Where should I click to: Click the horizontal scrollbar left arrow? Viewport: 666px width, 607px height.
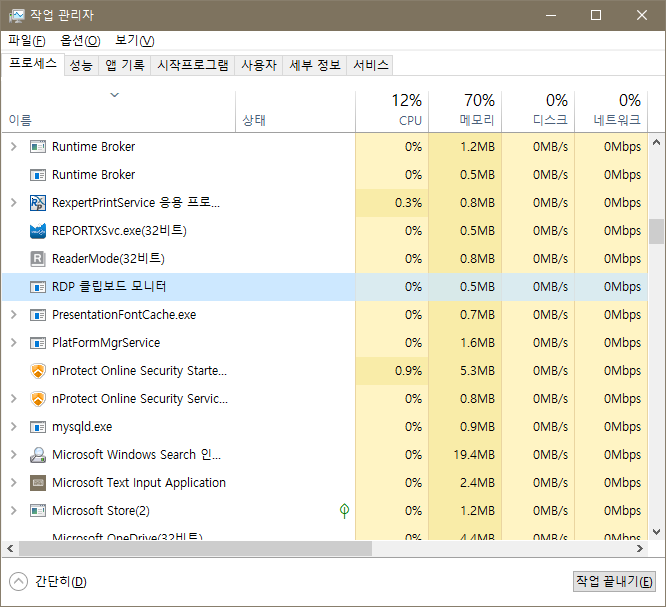(10, 548)
